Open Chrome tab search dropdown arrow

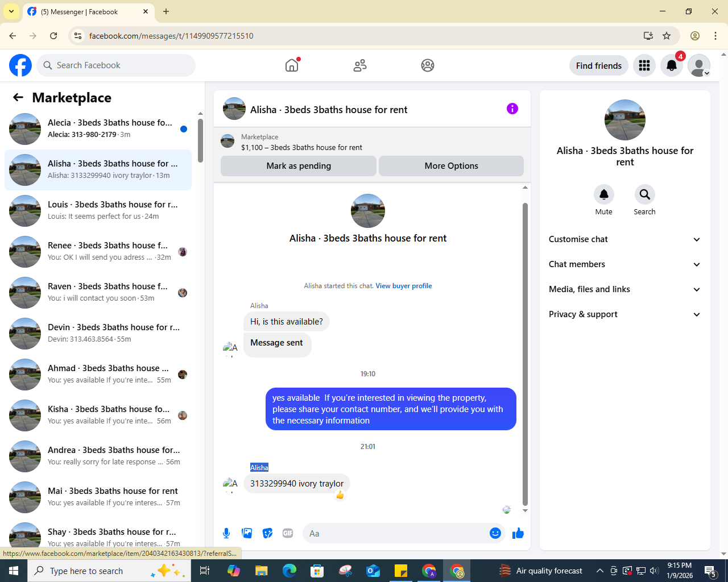pos(11,11)
